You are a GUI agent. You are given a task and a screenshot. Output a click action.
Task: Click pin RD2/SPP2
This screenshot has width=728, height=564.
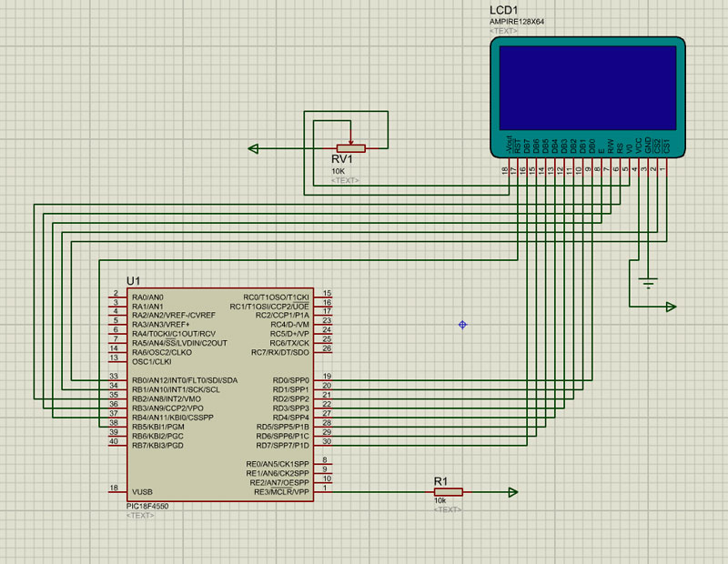290,399
